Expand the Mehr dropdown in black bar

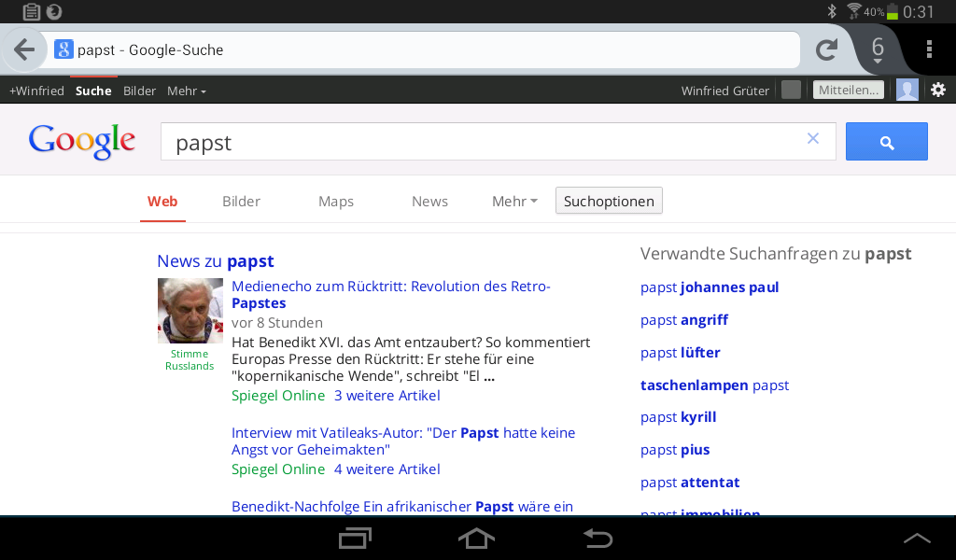click(187, 91)
